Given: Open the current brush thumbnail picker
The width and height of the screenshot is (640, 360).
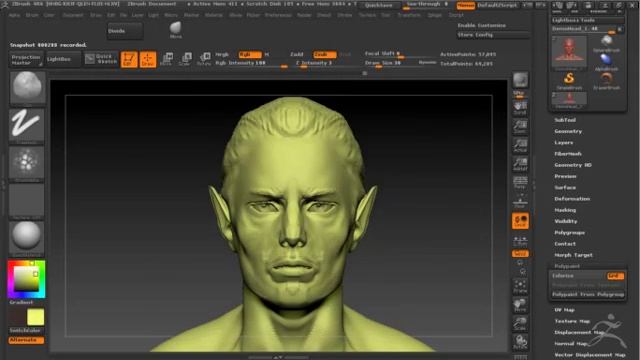Looking at the screenshot, I should point(27,88).
